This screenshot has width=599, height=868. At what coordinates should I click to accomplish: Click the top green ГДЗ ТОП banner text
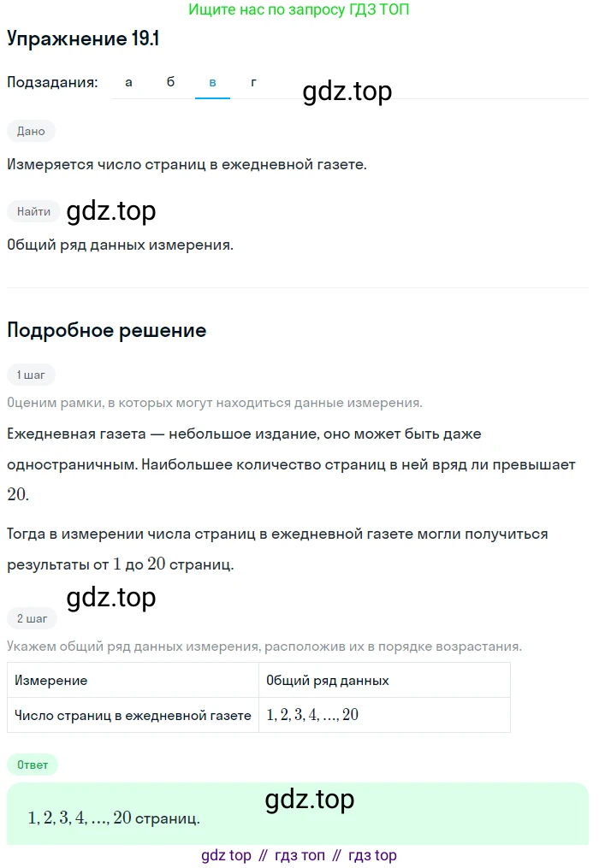click(x=299, y=9)
